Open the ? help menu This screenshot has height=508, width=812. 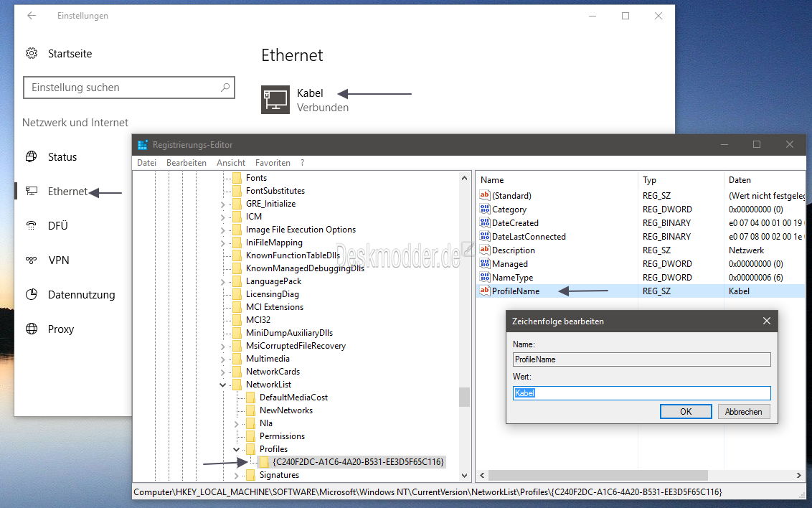[x=303, y=163]
